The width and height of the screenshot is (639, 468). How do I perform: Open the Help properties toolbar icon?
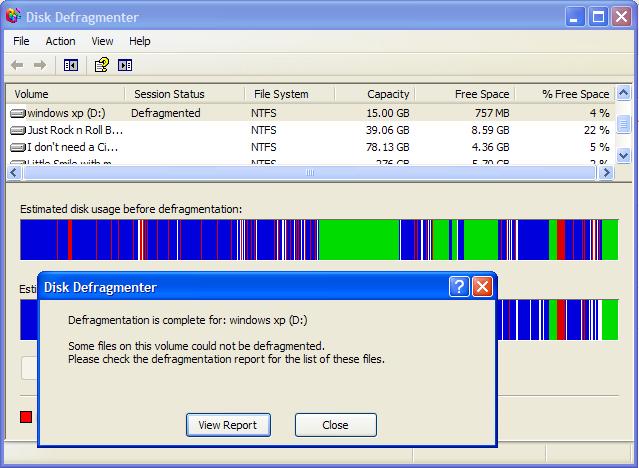click(x=102, y=65)
